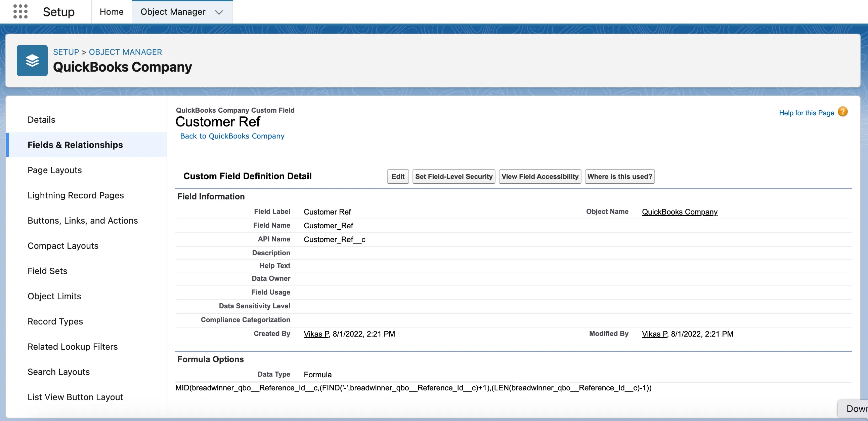Open Help for this Page link

coord(806,113)
